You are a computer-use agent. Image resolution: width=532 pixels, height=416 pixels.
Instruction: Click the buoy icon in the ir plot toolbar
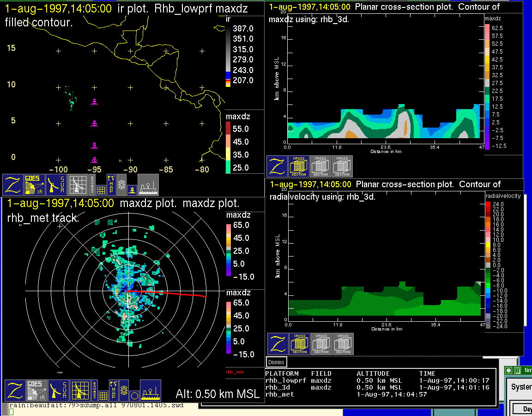(132, 190)
